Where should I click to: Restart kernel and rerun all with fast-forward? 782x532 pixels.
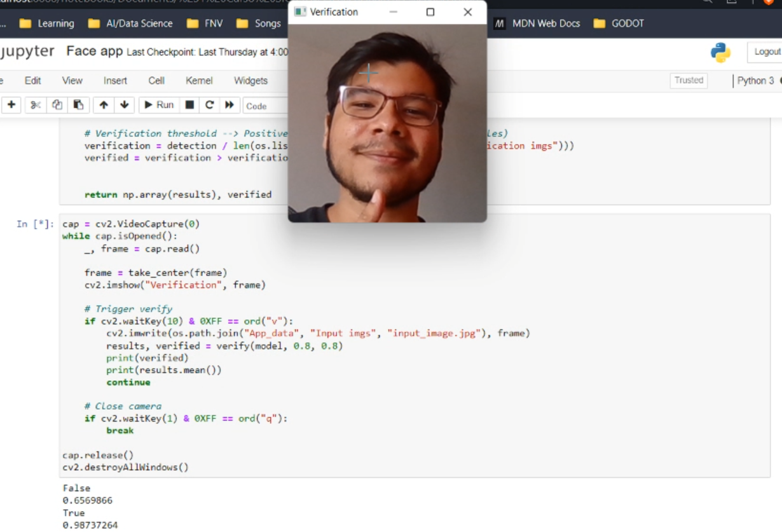click(x=230, y=105)
